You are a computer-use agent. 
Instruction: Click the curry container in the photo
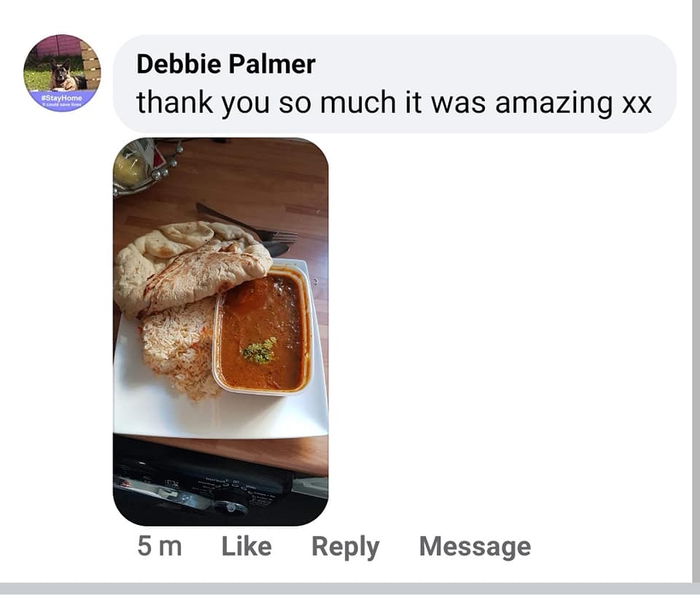point(263,330)
